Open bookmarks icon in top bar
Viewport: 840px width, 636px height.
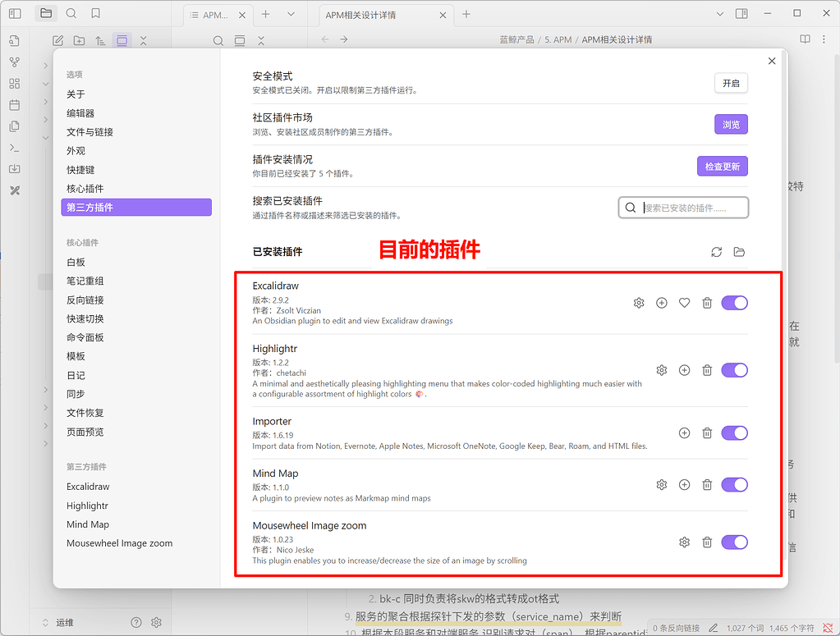[95, 13]
